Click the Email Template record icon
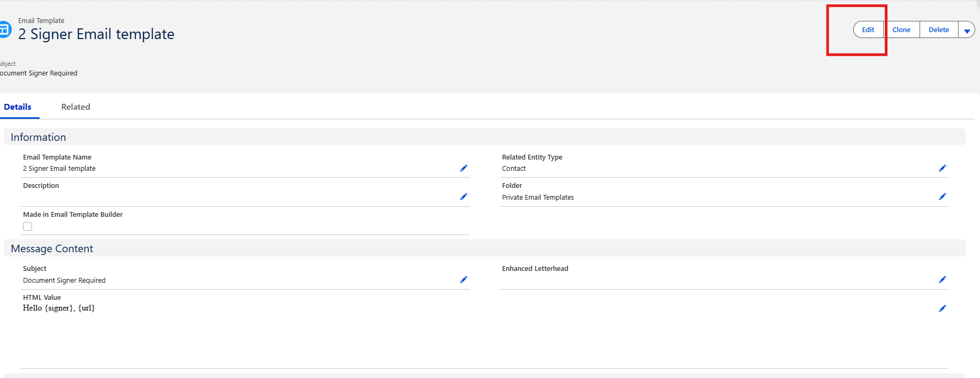 [4, 29]
